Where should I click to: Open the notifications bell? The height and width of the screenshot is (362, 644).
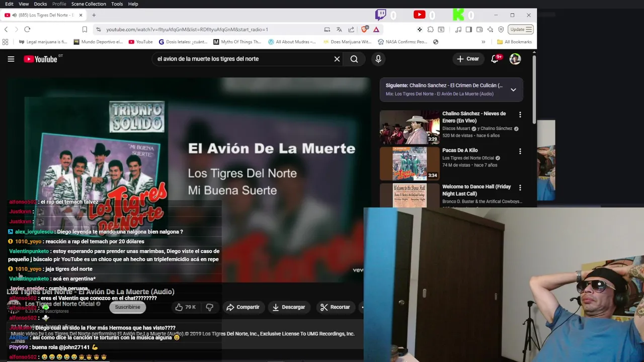tap(496, 59)
